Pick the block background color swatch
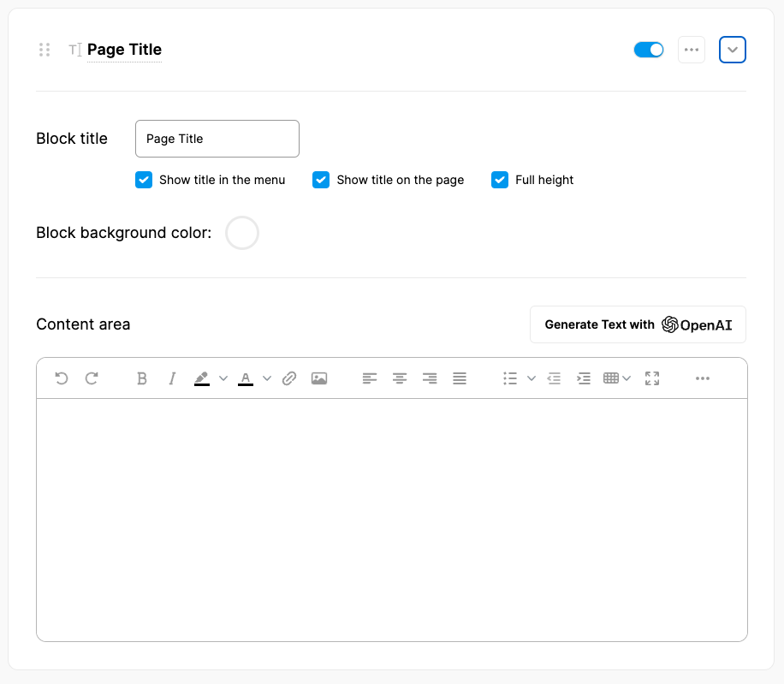This screenshot has width=784, height=684. [242, 233]
